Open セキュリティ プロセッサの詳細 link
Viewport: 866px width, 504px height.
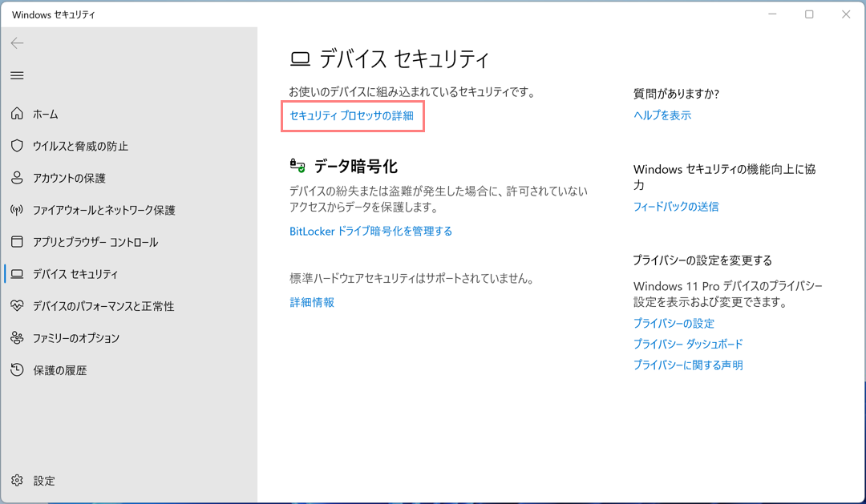tap(351, 116)
